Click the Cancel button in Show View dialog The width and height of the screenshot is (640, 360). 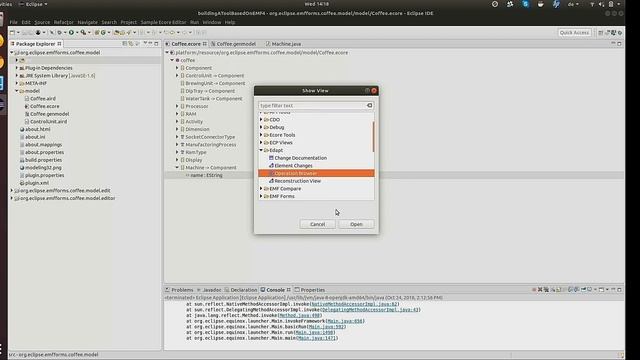point(317,224)
